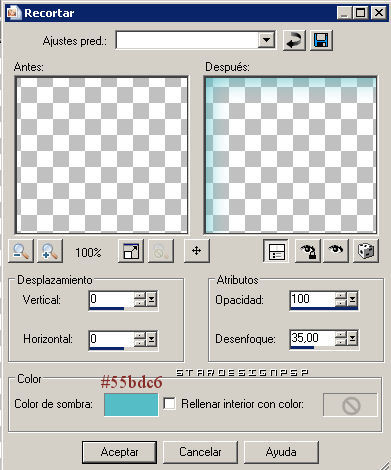Randomize parameters with the dice icon
The image size is (391, 470).
(x=366, y=251)
